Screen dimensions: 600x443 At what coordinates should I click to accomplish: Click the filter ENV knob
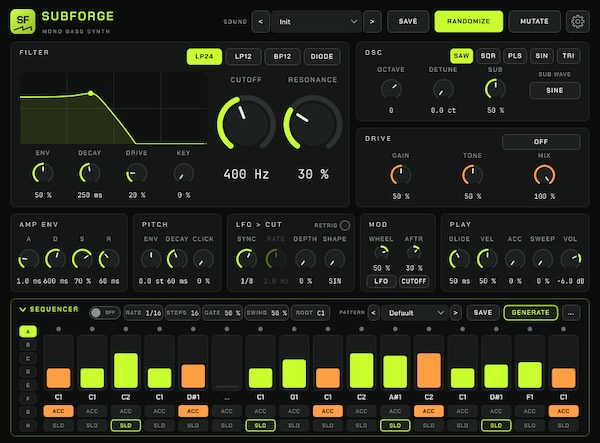[42, 173]
